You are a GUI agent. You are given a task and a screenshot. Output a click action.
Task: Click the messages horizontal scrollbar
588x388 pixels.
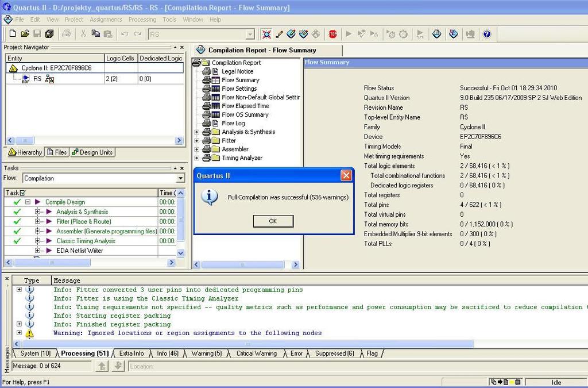pos(247,344)
